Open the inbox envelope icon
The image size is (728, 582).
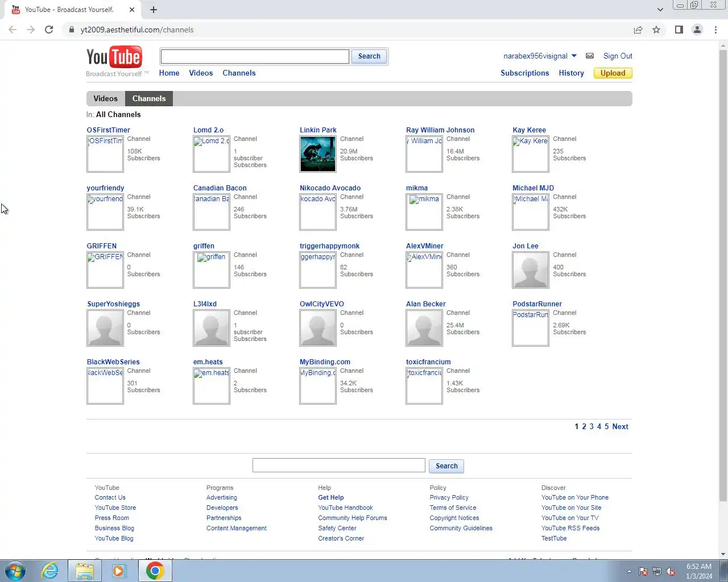(590, 56)
